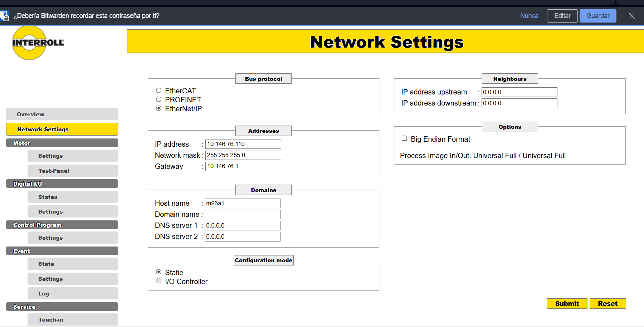Viewport: 644px width, 327px height.
Task: Focus the DNS server 2 field
Action: (x=243, y=236)
